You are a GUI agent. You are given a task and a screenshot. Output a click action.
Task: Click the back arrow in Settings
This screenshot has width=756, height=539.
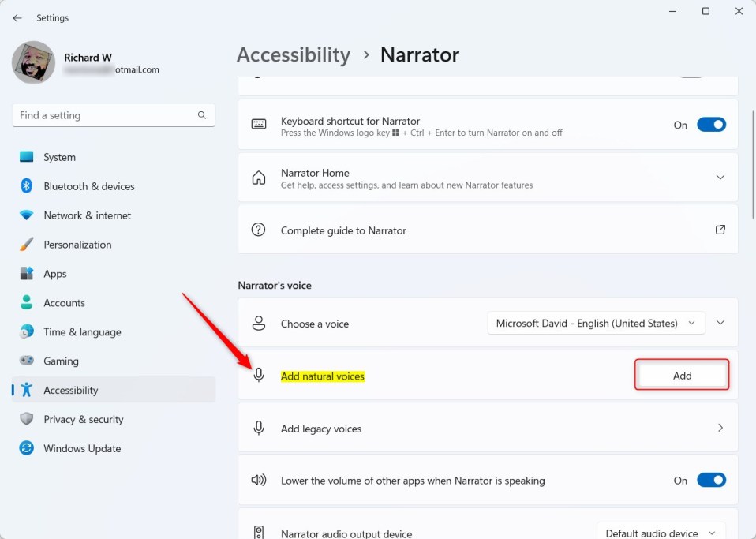17,18
